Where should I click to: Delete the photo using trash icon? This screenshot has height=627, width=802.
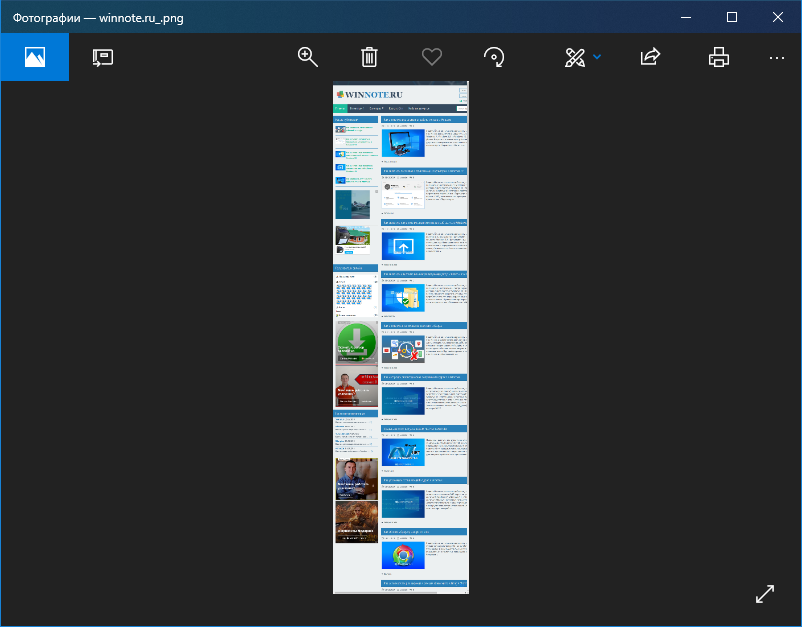click(x=369, y=57)
